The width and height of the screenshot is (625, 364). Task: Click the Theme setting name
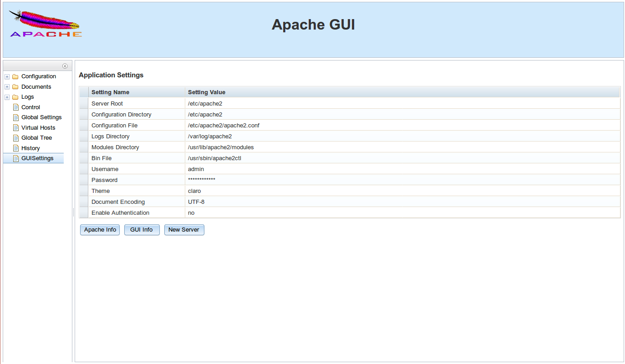(x=101, y=191)
